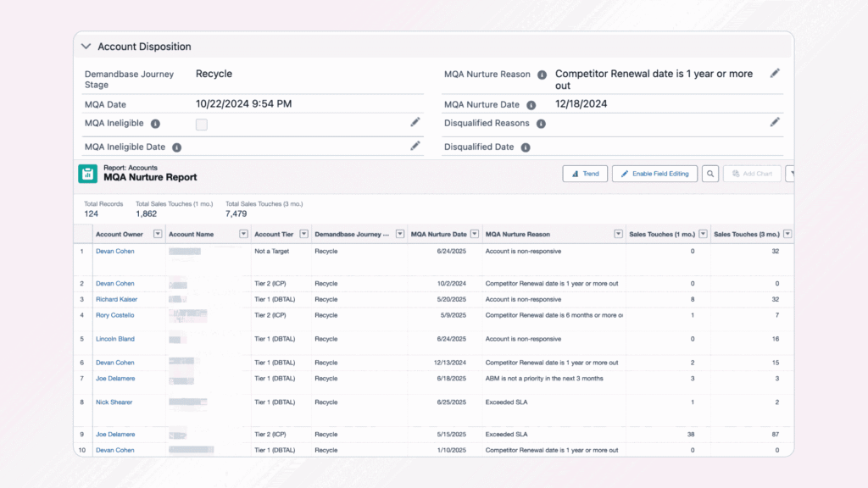Open the report search magnifier

(710, 173)
